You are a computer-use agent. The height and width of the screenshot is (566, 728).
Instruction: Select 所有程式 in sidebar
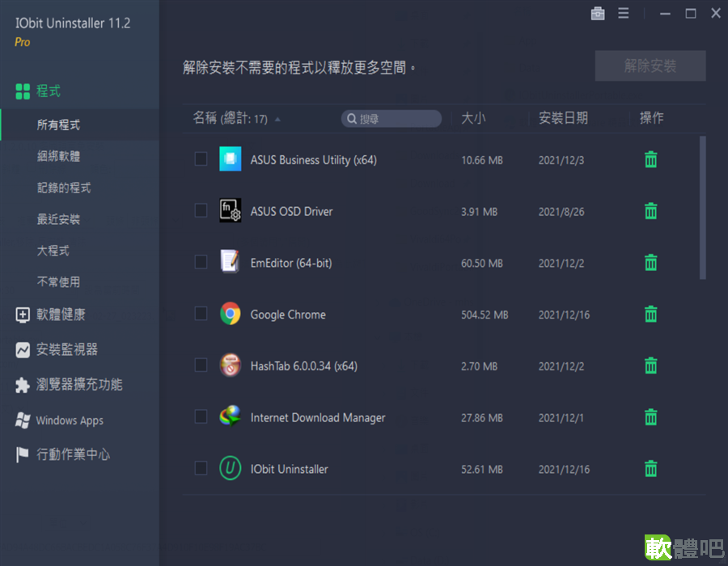click(x=79, y=125)
